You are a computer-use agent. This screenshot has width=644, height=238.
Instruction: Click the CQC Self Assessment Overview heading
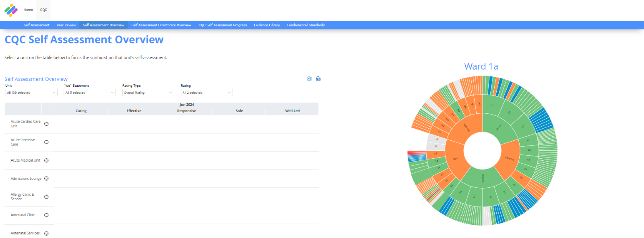pos(84,39)
